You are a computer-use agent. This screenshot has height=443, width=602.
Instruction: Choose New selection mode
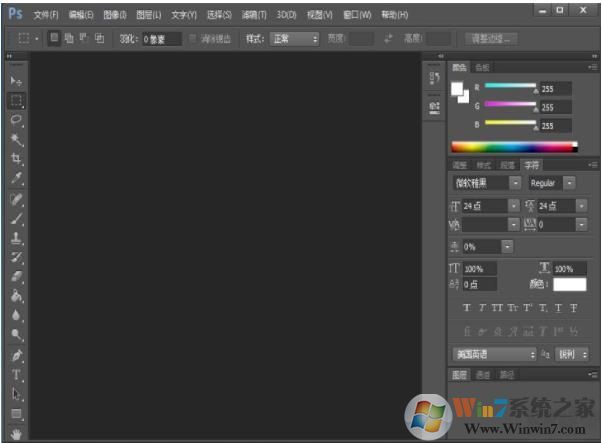pos(54,38)
